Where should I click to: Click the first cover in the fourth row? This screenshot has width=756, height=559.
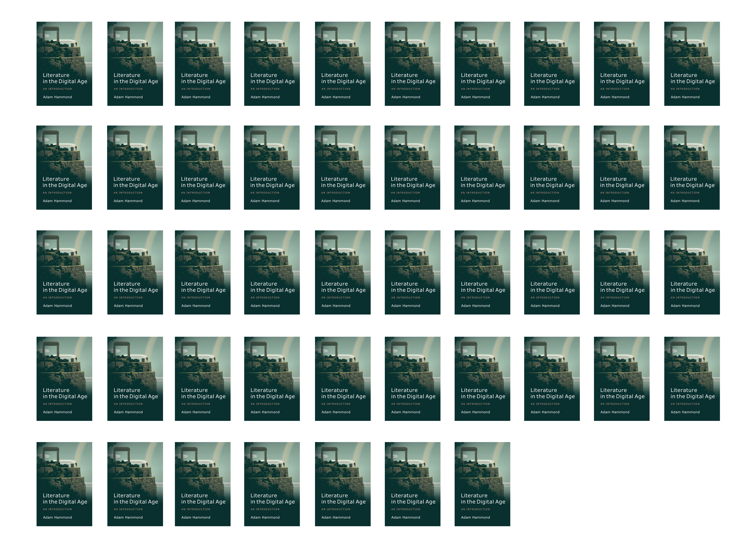pos(64,379)
